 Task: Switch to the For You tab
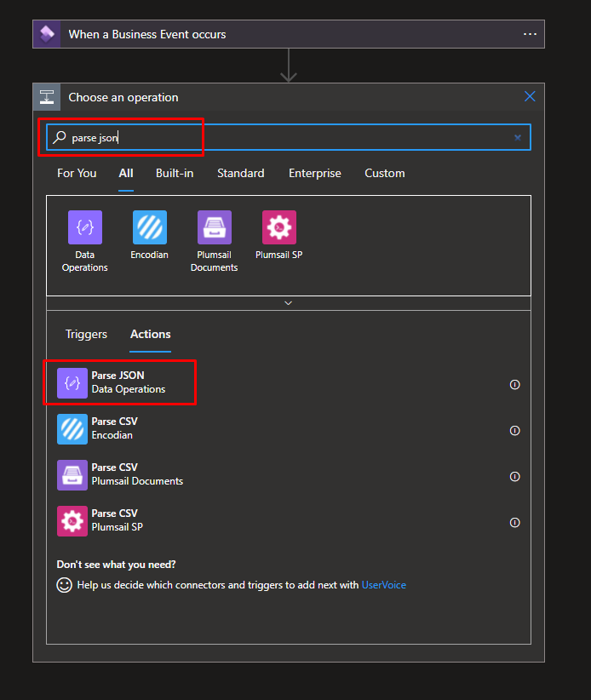tap(77, 173)
